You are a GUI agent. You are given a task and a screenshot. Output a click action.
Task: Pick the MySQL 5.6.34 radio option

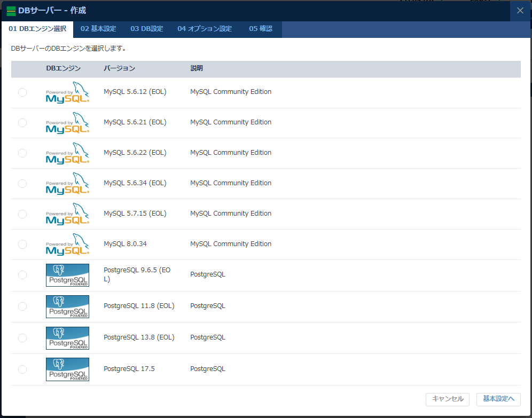[22, 184]
